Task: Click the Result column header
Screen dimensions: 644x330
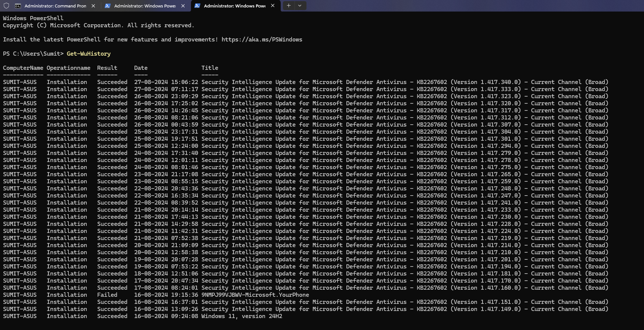Action: 107,68
